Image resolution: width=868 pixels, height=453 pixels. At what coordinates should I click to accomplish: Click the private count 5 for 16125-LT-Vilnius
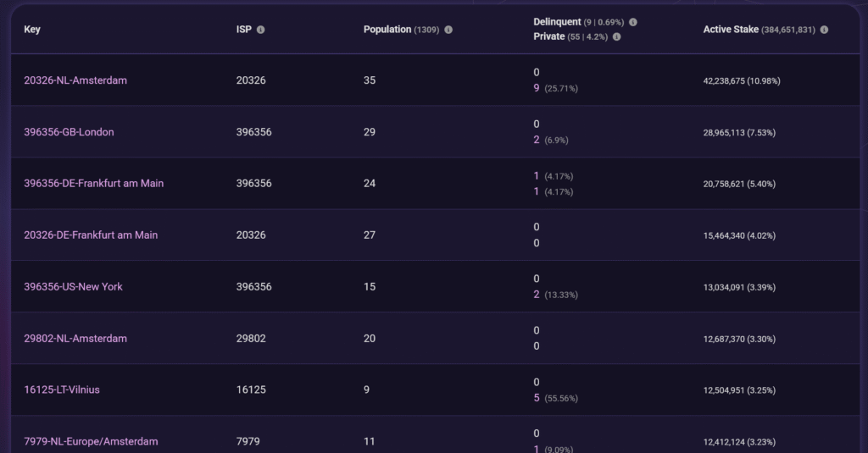pos(537,398)
